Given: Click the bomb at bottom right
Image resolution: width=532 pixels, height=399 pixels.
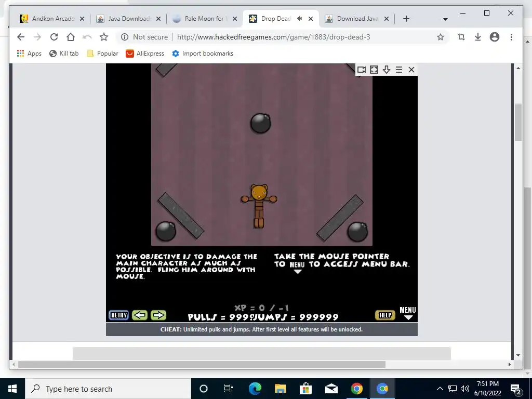Looking at the screenshot, I should pos(357,231).
